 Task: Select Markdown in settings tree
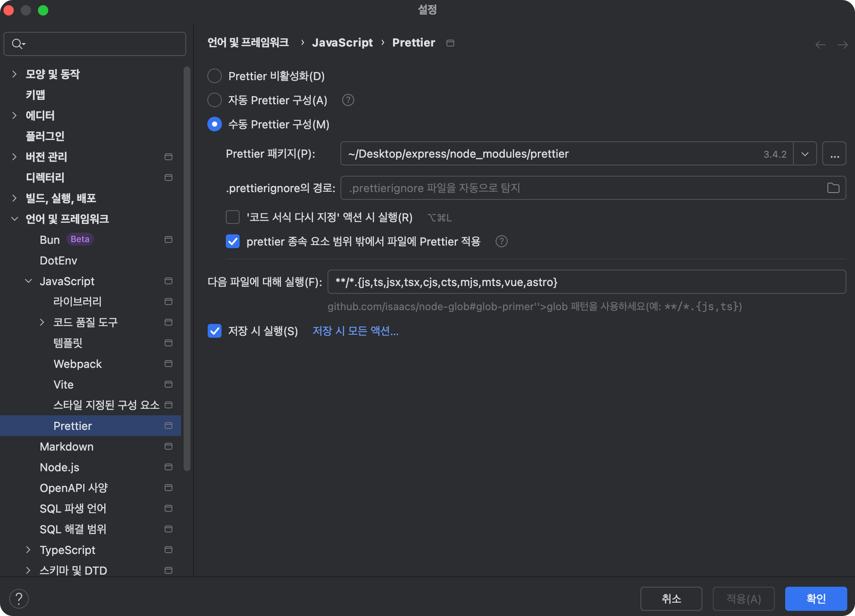[66, 446]
